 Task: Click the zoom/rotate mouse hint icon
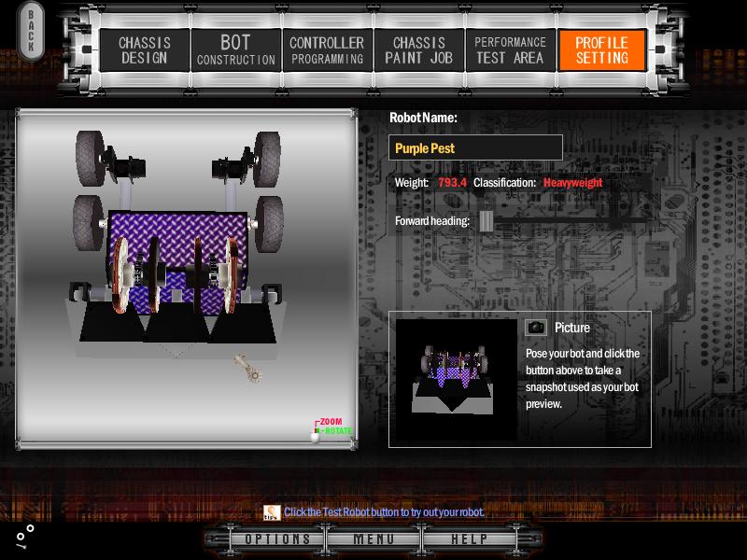pyautogui.click(x=332, y=429)
